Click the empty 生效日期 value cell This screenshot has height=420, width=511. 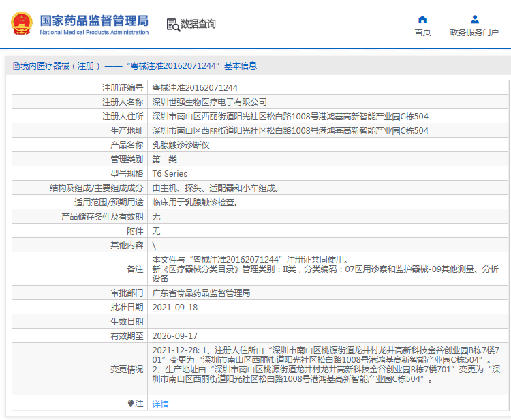[x=328, y=322]
